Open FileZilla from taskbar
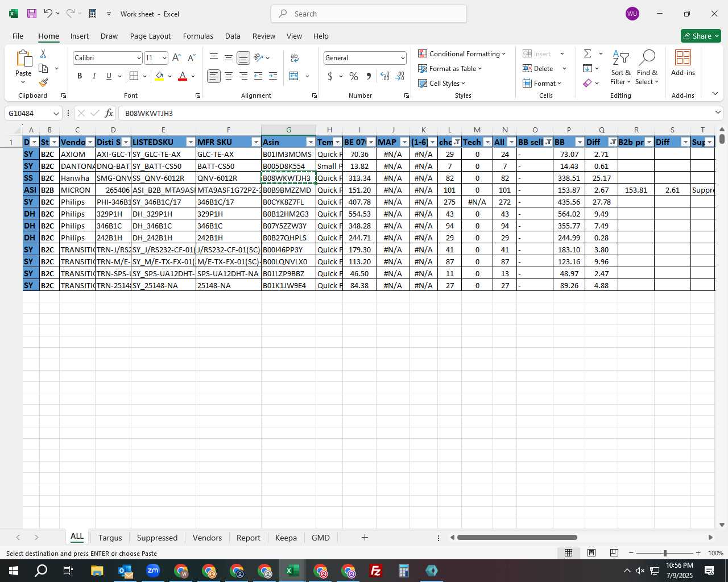728x582 pixels. pyautogui.click(x=376, y=571)
